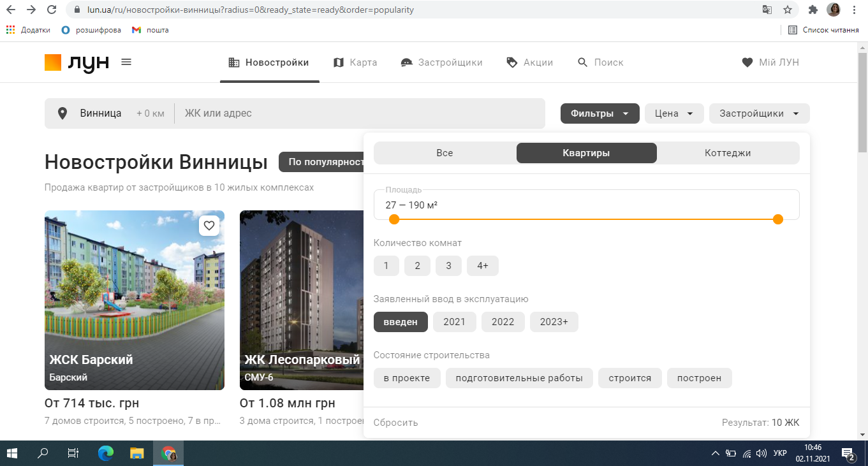Open the Застройщики section with speech bubble icon
868x466 pixels.
point(441,62)
